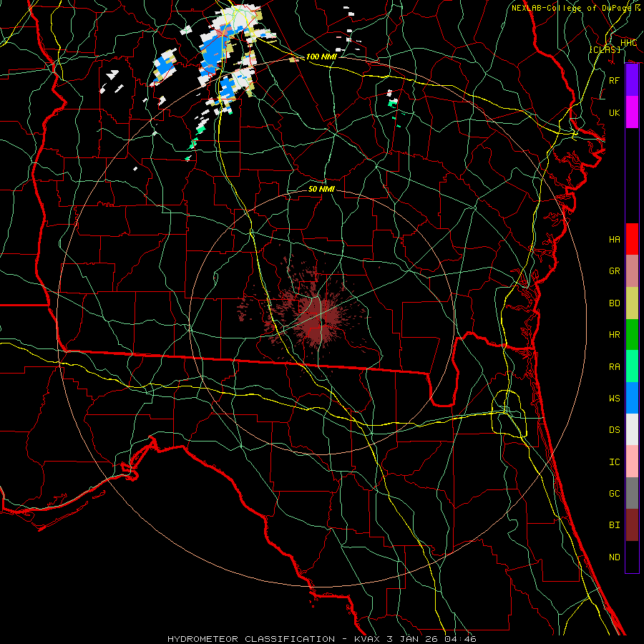The height and width of the screenshot is (644, 644).
Task: Click the 'IC' legend label
Action: [615, 462]
